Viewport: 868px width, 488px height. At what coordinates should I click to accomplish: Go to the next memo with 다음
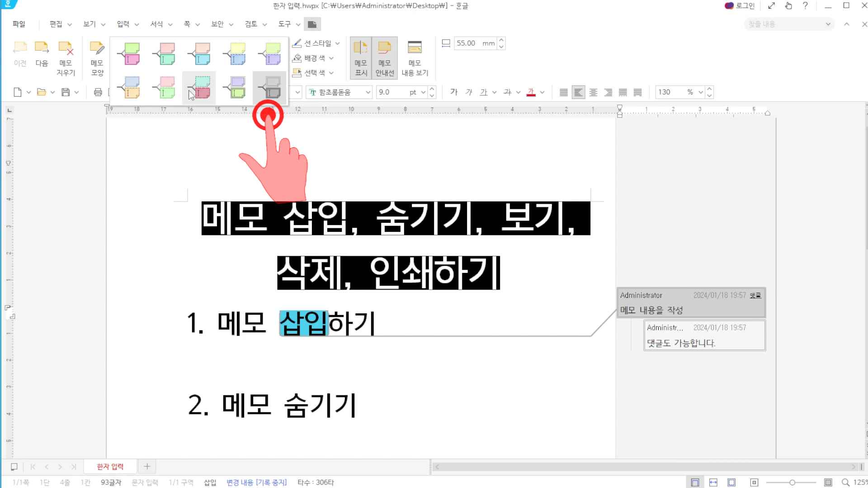[x=42, y=54]
